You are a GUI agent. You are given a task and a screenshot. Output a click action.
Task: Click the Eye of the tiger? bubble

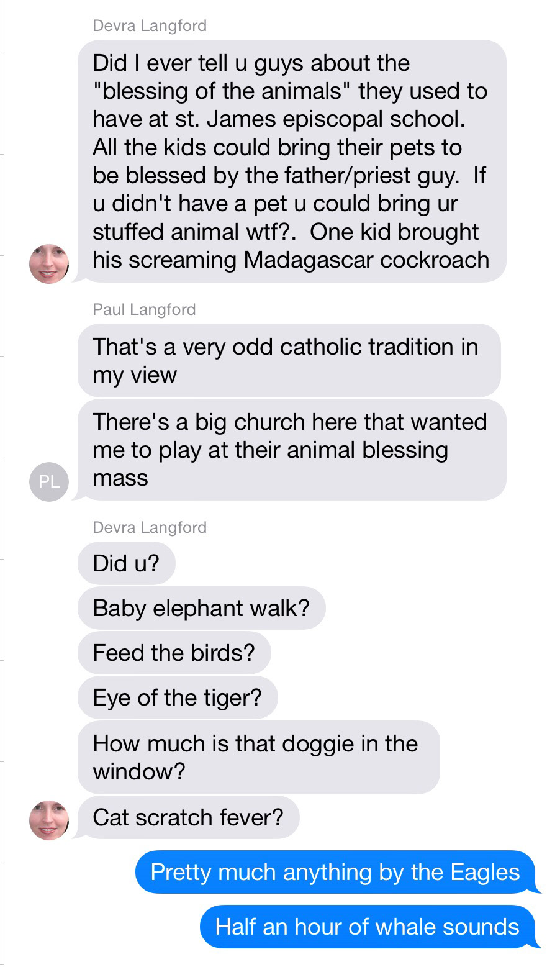click(178, 698)
